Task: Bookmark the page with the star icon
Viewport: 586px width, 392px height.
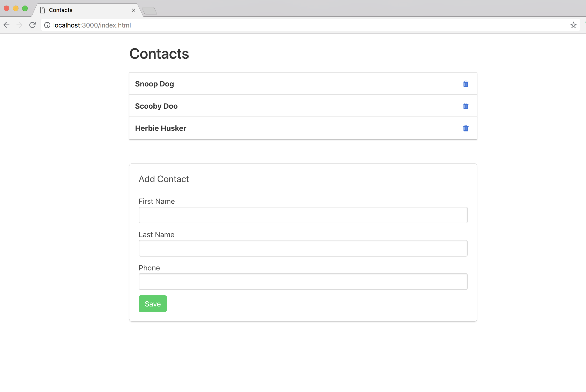Action: 573,25
